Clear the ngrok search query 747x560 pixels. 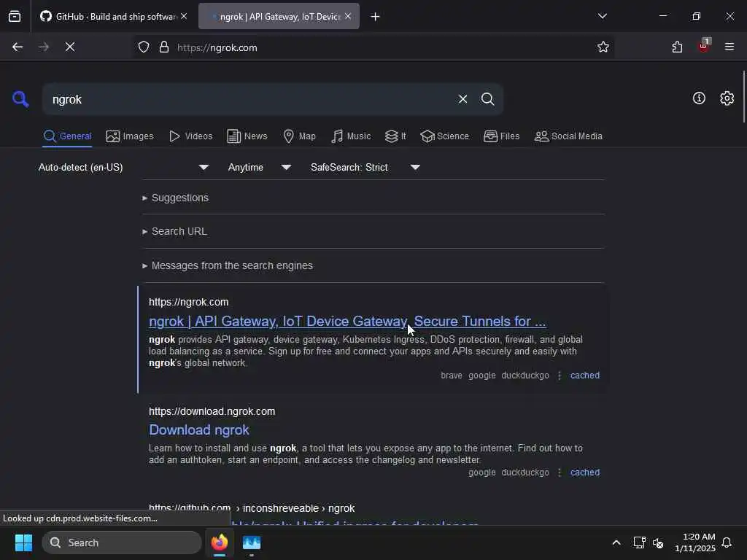coord(462,99)
